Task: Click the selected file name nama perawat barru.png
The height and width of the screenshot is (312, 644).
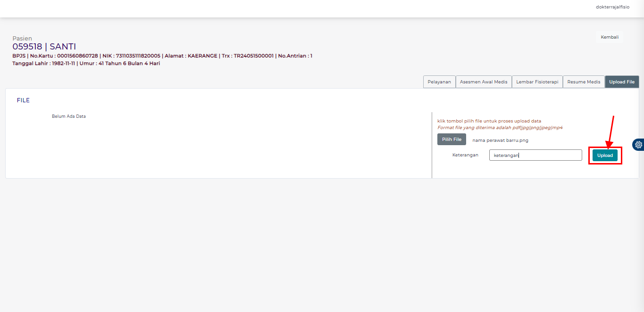Action: pos(500,140)
